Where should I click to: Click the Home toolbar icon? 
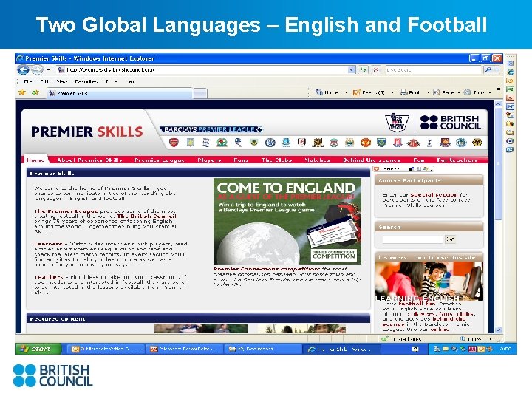319,92
